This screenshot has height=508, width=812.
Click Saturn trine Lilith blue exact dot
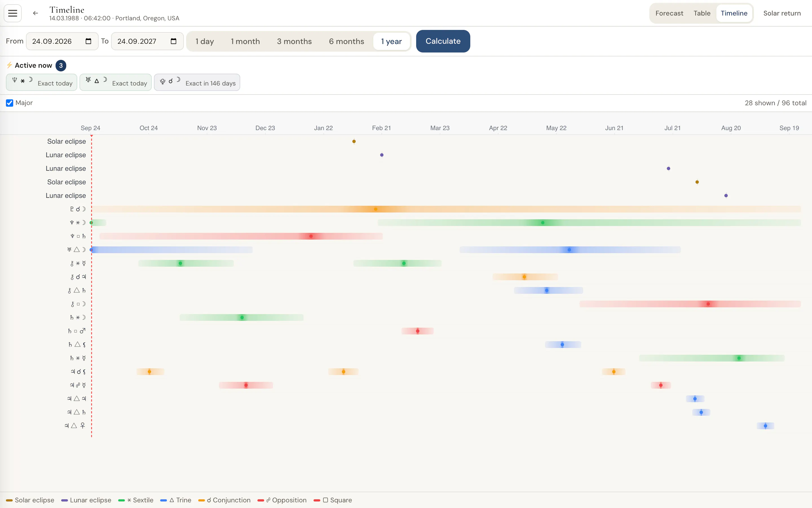click(x=562, y=344)
